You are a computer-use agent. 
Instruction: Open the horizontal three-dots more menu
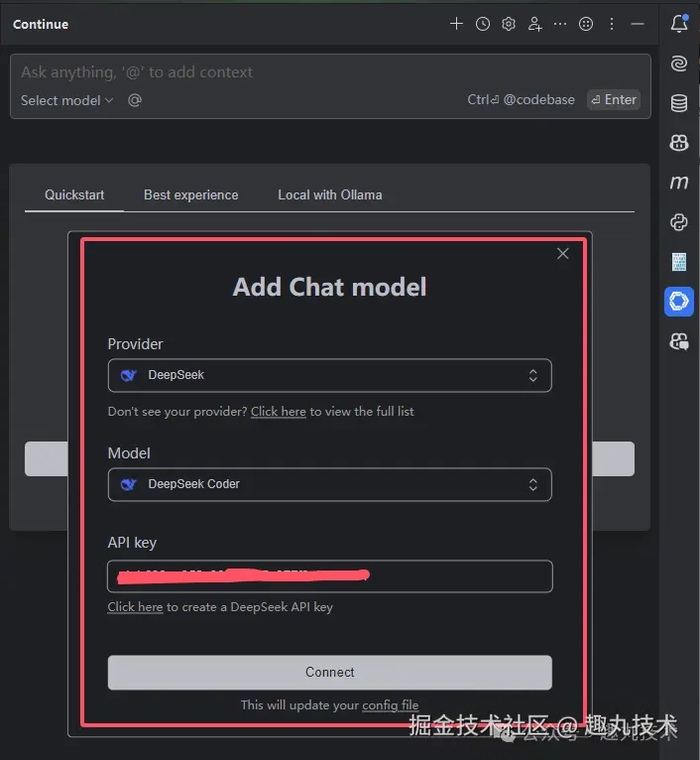tap(560, 24)
